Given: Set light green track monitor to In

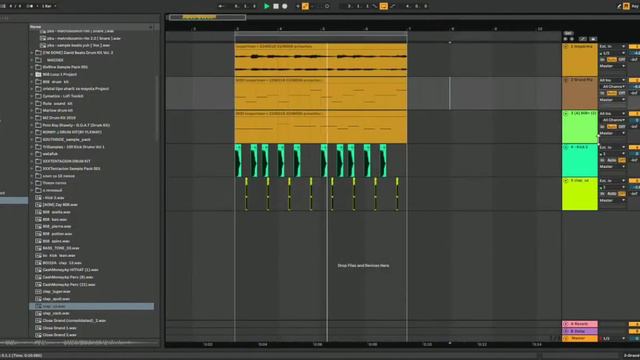Looking at the screenshot, I should 603,127.
